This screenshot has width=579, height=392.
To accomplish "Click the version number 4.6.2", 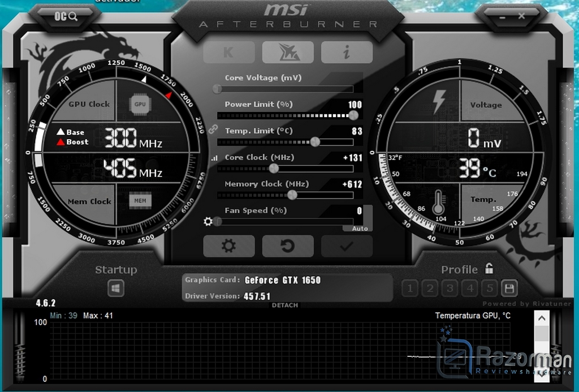I will [45, 303].
